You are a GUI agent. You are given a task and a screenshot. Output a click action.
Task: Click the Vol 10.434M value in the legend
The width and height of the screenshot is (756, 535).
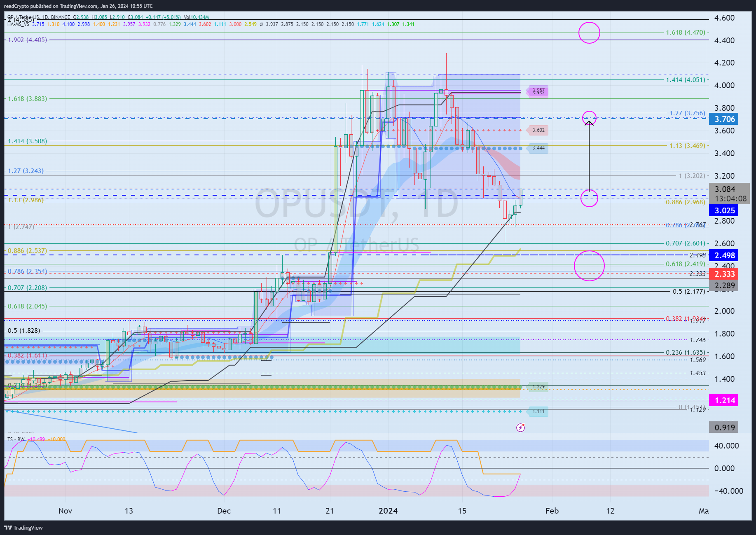[x=196, y=17]
